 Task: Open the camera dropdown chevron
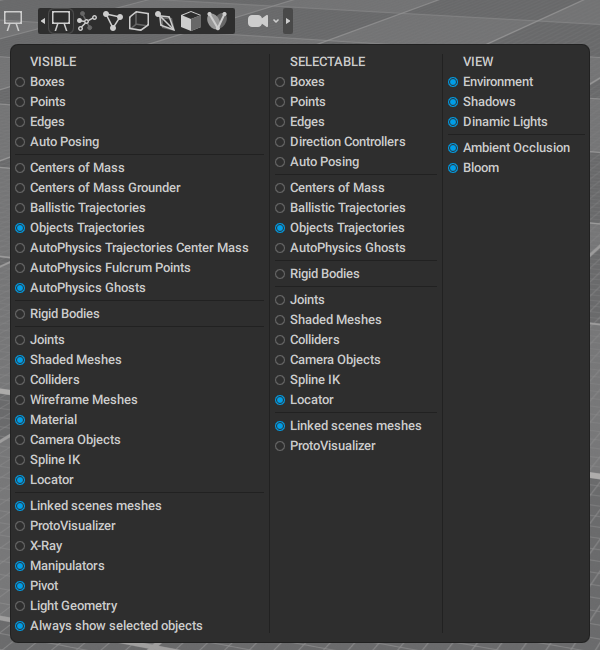pyautogui.click(x=275, y=20)
